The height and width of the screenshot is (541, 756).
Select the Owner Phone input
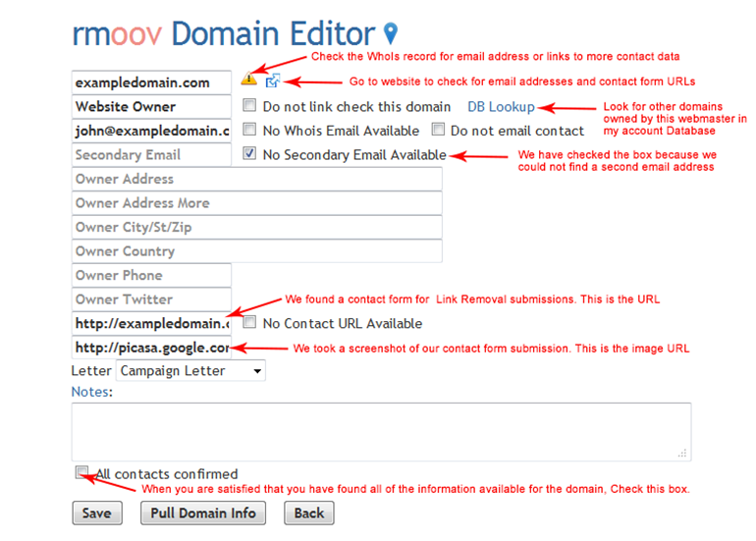(151, 275)
